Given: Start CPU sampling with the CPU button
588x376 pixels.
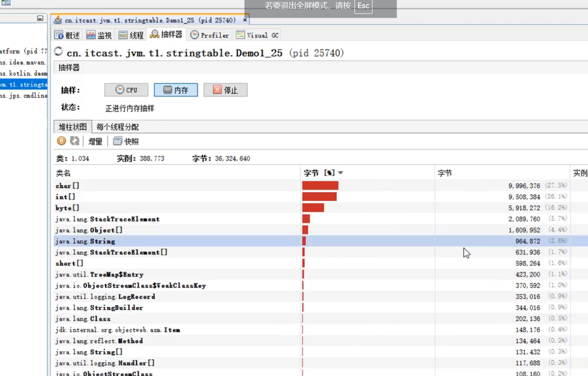Looking at the screenshot, I should (126, 90).
